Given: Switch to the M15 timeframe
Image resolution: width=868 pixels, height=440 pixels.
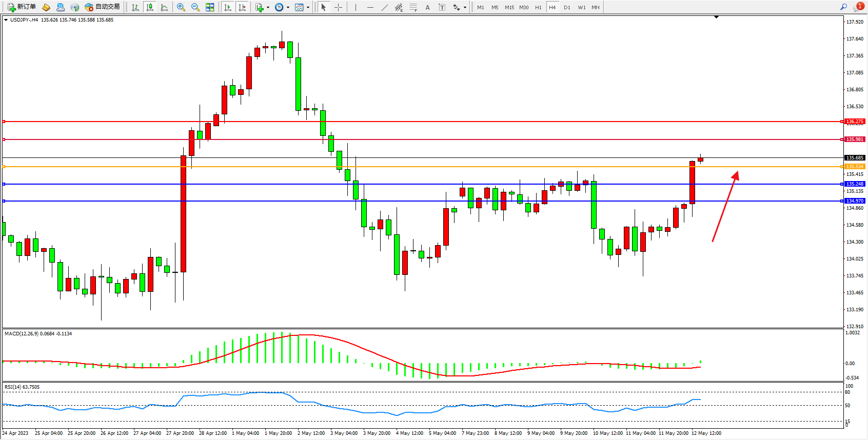Looking at the screenshot, I should [x=509, y=7].
